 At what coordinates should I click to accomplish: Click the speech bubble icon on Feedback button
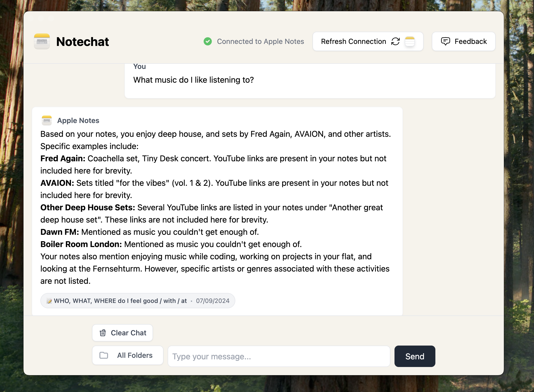(x=445, y=41)
